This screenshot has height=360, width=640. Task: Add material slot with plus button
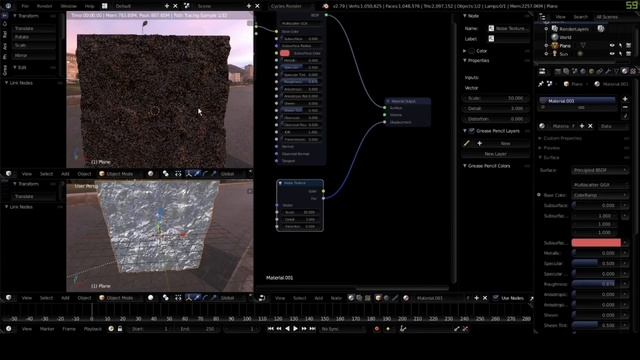click(625, 99)
